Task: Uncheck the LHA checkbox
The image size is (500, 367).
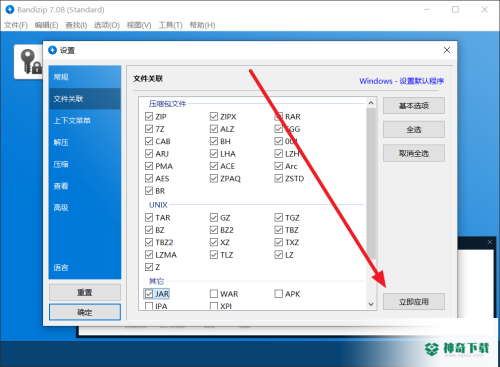Action: pos(214,153)
